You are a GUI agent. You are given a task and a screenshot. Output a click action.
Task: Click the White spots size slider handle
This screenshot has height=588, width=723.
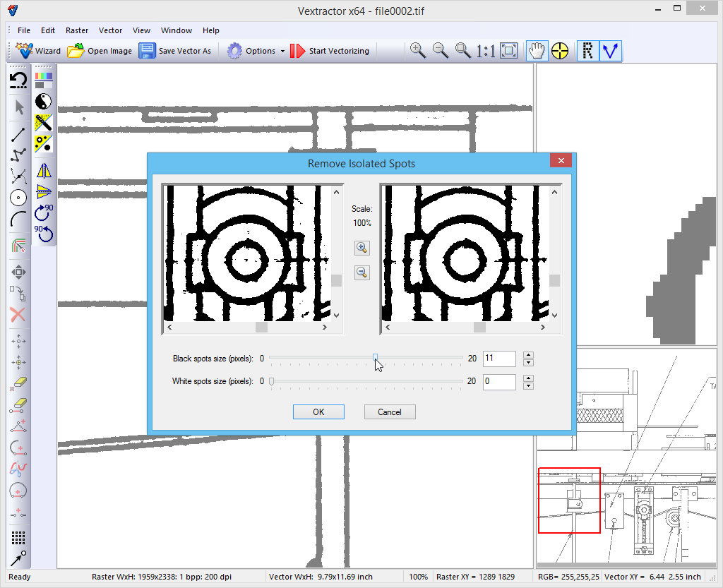click(271, 381)
